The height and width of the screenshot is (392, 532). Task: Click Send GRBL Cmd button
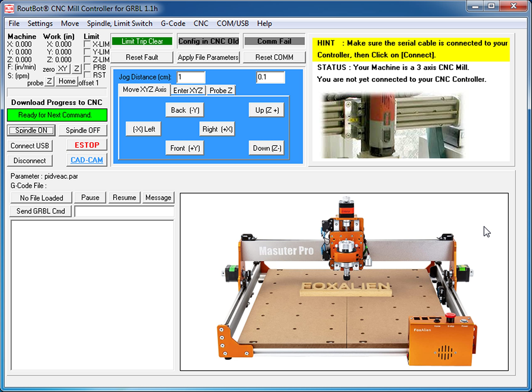click(x=41, y=211)
